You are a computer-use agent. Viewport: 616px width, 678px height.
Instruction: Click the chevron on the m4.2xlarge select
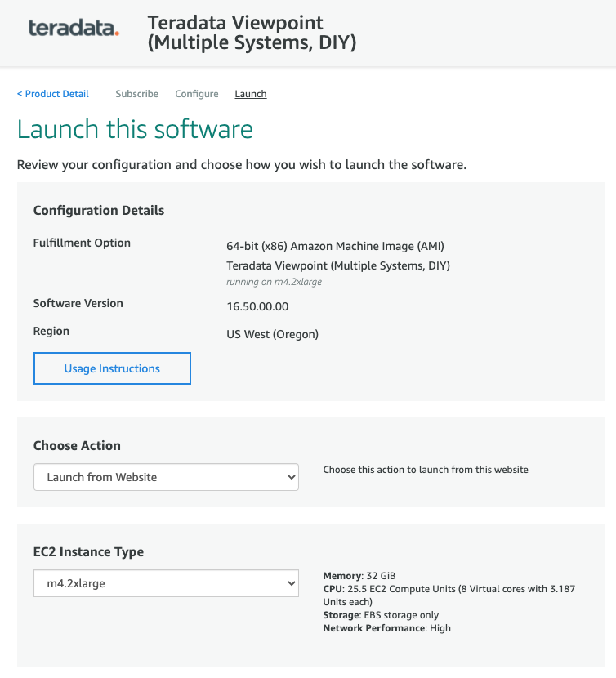[x=292, y=583]
